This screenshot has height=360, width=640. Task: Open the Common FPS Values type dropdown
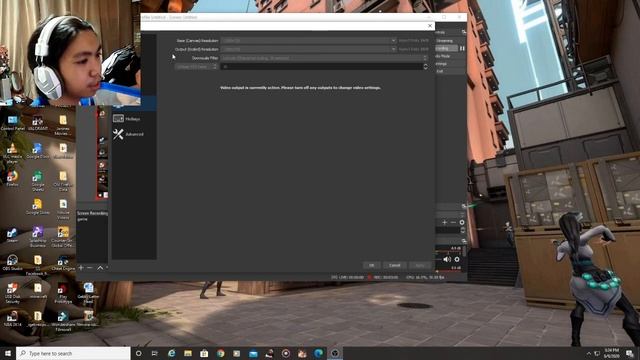click(x=197, y=67)
